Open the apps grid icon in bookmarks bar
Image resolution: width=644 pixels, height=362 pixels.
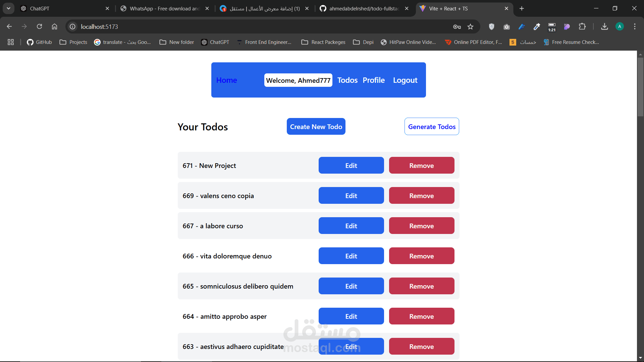(x=11, y=42)
